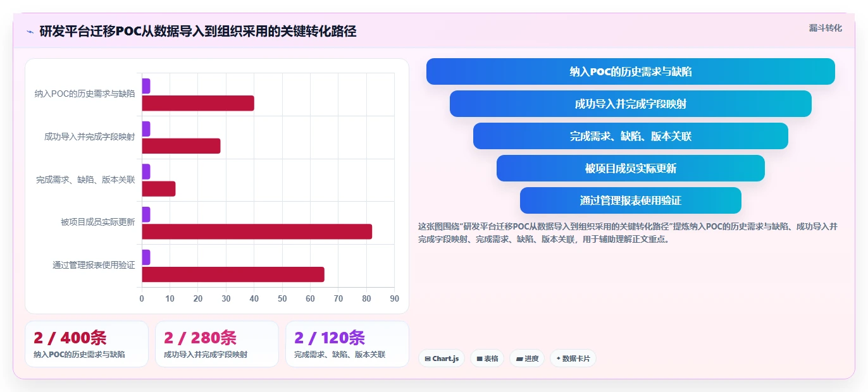The width and height of the screenshot is (868, 392).
Task: Click the 表格 chip icon
Action: point(480,358)
